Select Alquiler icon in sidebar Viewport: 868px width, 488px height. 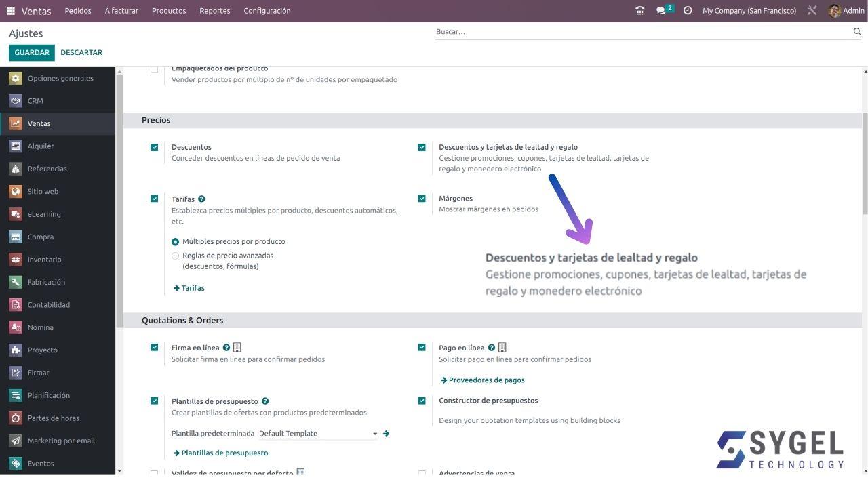[16, 146]
